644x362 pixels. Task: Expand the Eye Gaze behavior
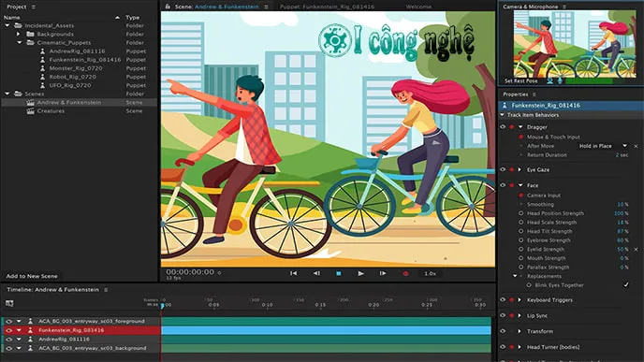(x=520, y=169)
